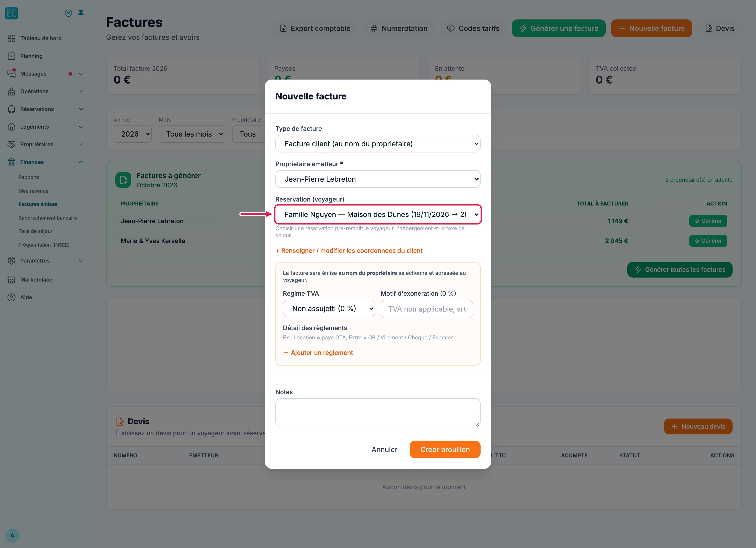Click the EC app logo
The image size is (756, 548).
[x=12, y=13]
